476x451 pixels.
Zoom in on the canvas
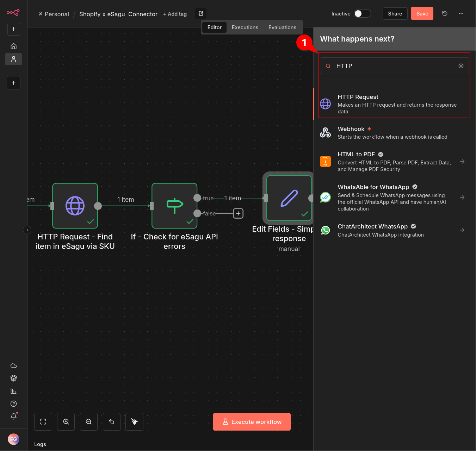pos(66,422)
